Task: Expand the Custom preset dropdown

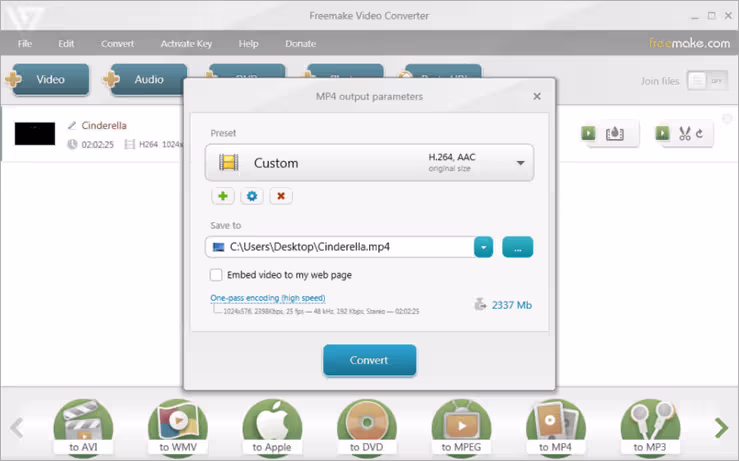Action: tap(520, 163)
